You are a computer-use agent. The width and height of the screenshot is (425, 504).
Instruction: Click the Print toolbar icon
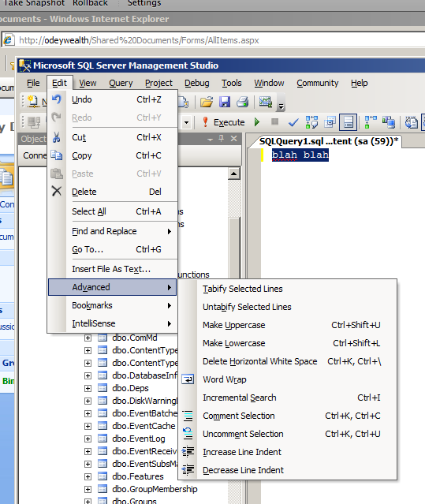point(243,102)
